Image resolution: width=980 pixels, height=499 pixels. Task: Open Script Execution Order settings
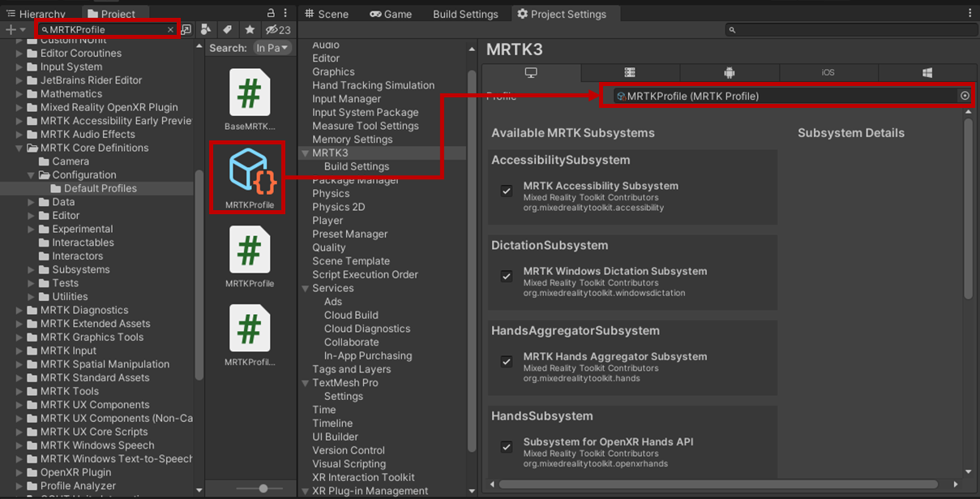pyautogui.click(x=366, y=274)
